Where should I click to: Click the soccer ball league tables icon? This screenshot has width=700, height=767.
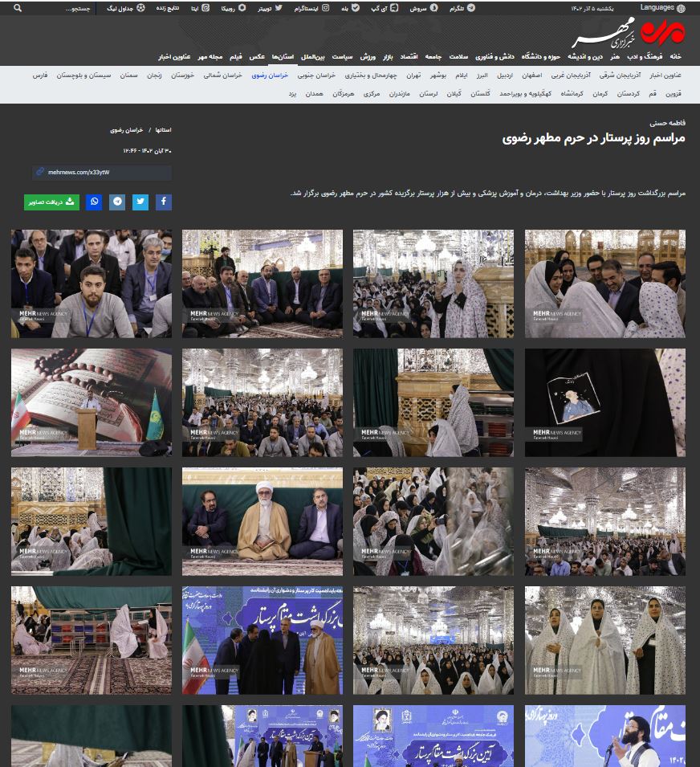click(x=140, y=8)
